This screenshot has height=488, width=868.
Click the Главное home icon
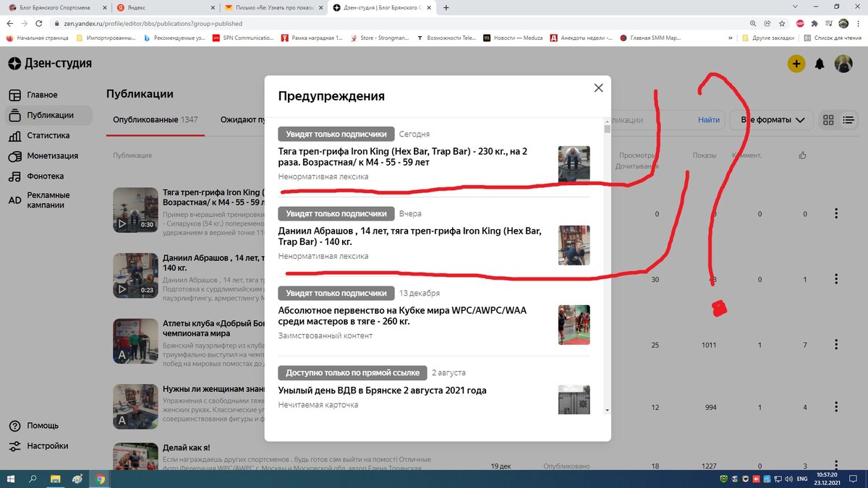pos(14,95)
